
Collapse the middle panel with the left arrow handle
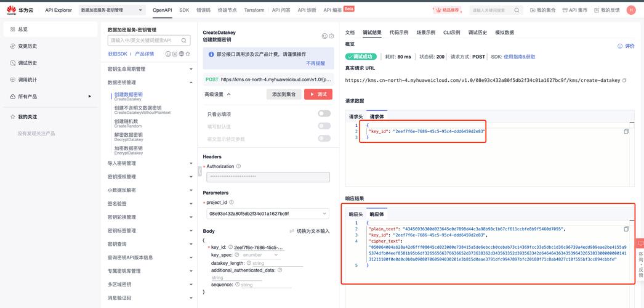pyautogui.click(x=199, y=171)
